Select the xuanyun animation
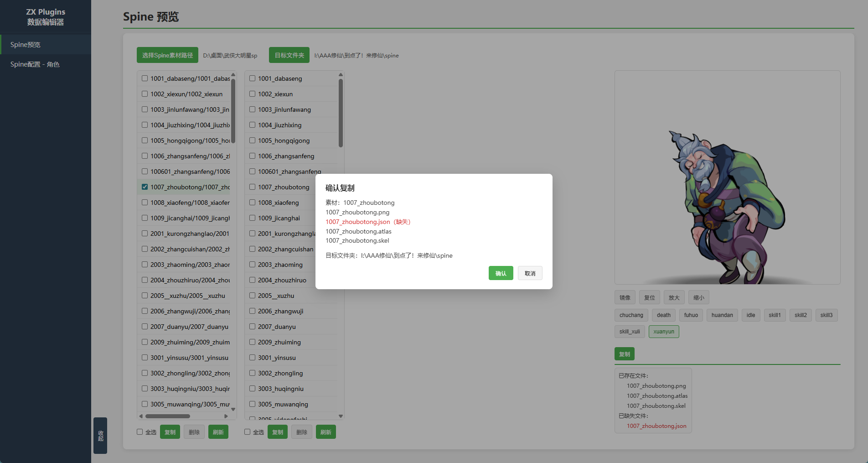Viewport: 868px width, 463px height. [x=664, y=332]
